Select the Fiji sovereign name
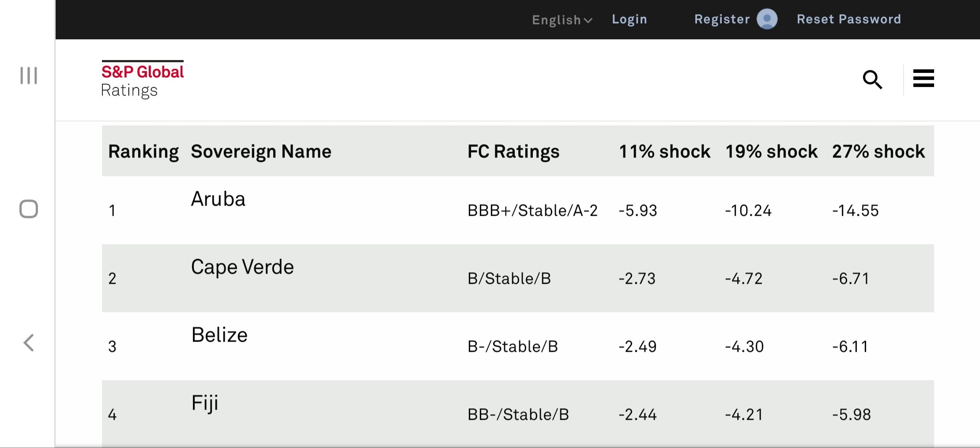Screen dimensions: 980x448 point(205,403)
